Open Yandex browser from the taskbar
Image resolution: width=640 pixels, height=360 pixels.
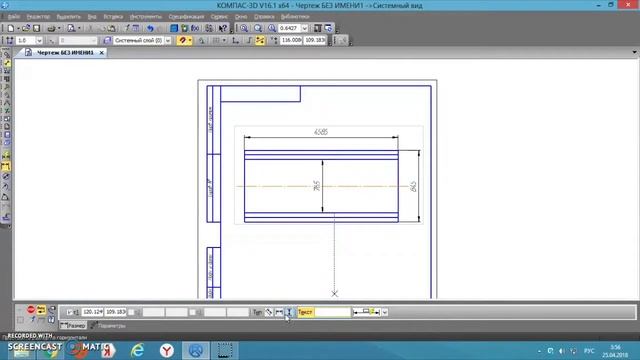[x=167, y=350]
